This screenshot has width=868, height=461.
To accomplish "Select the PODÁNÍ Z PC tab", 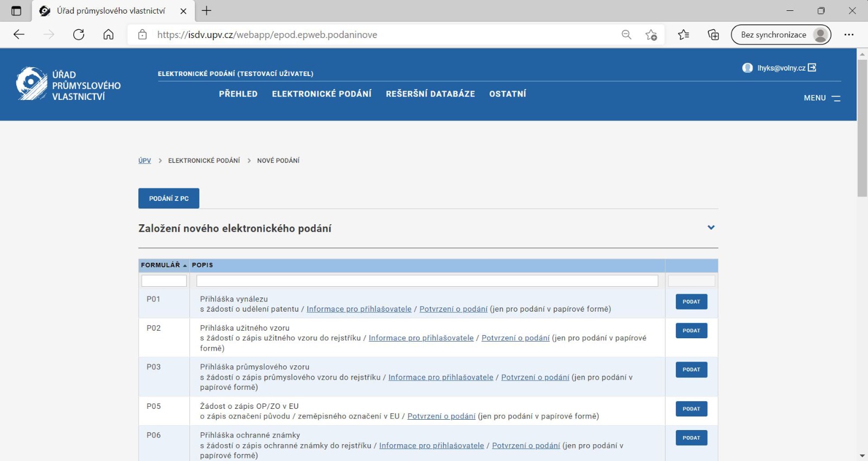I will (169, 199).
